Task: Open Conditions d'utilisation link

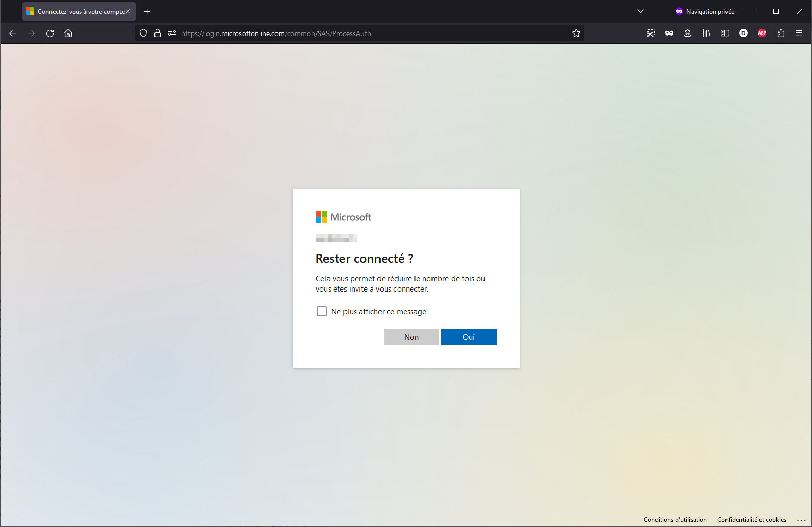Action: click(675, 520)
